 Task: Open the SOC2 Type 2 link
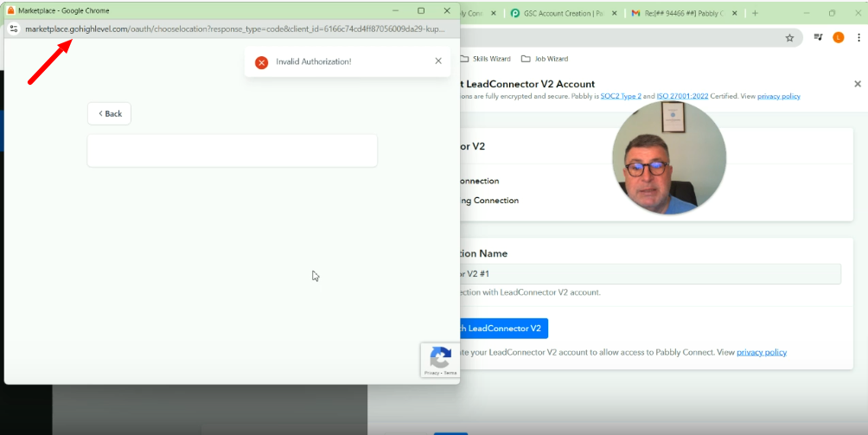pos(621,96)
